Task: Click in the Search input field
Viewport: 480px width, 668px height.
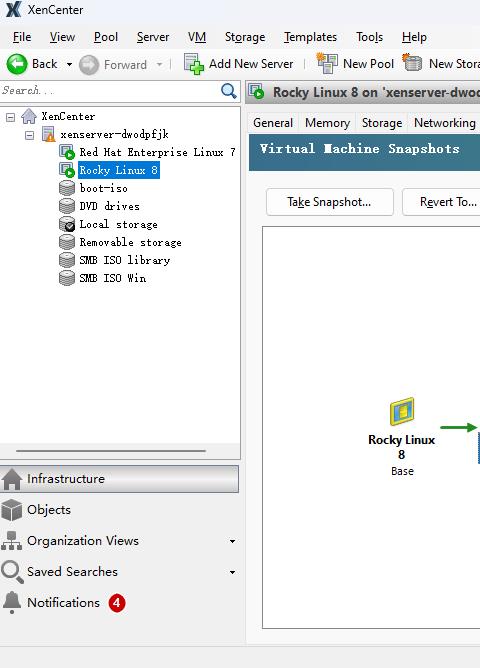Action: click(111, 91)
